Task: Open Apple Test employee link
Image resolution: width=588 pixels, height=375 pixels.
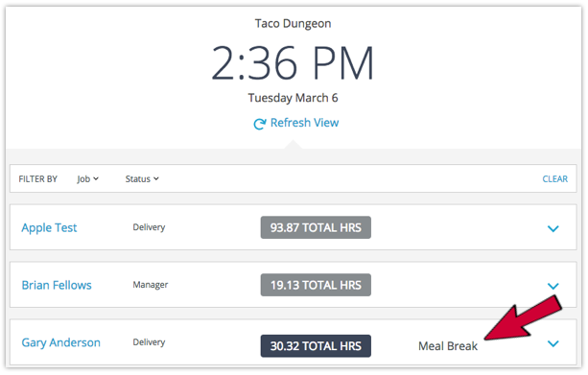Action: (49, 227)
